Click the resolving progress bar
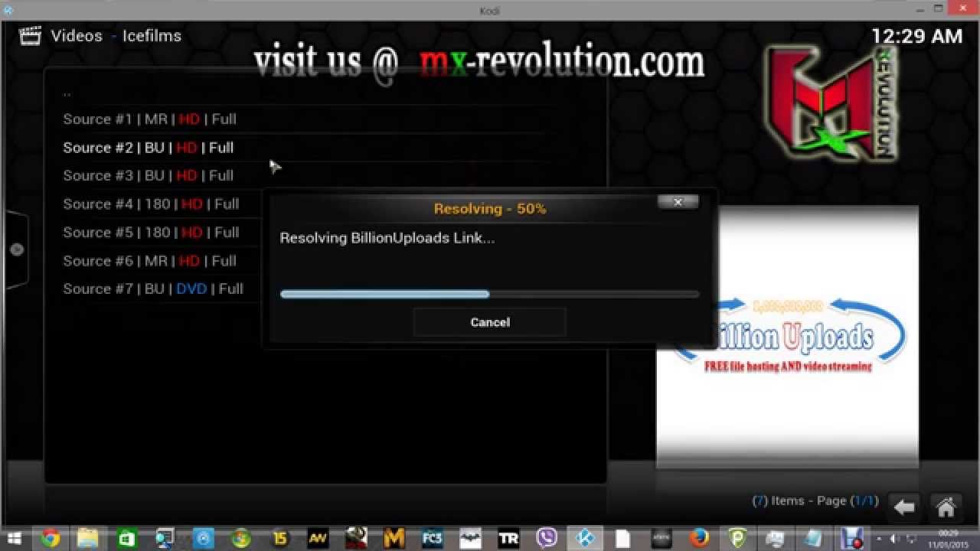The image size is (980, 551). pyautogui.click(x=489, y=294)
